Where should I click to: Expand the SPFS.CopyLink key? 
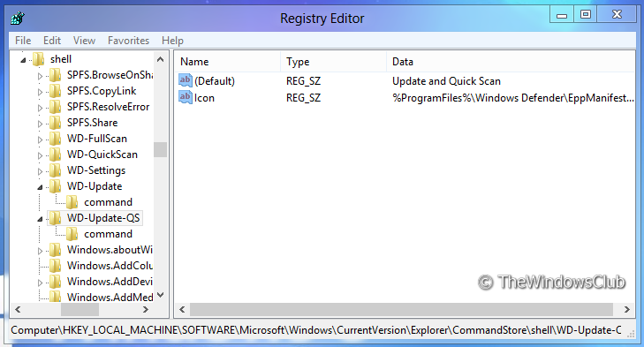click(x=40, y=92)
